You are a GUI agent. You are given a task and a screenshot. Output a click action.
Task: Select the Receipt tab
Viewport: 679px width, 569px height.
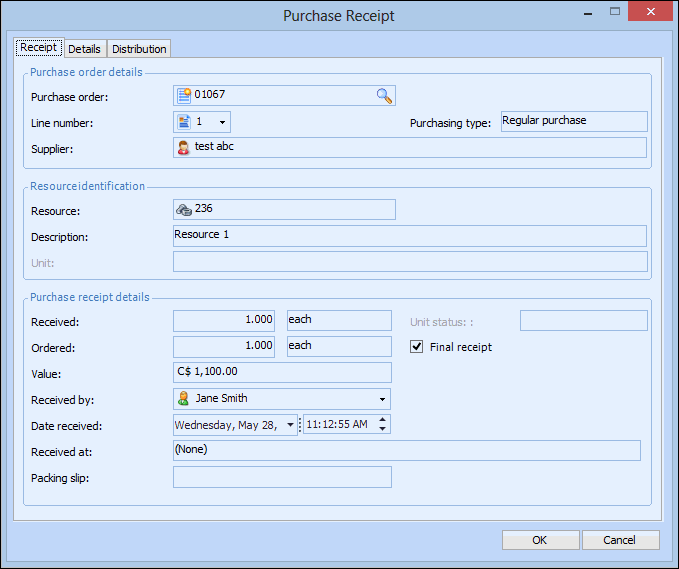[39, 48]
